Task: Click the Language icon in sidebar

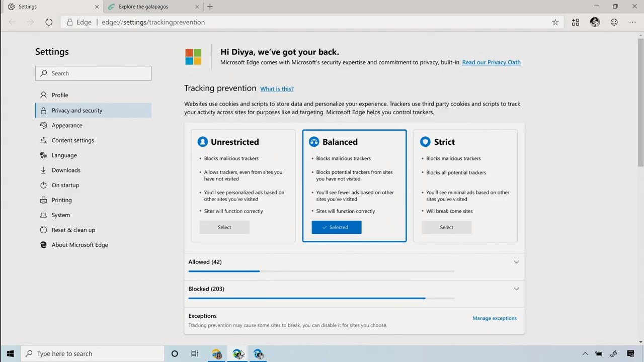Action: click(43, 155)
